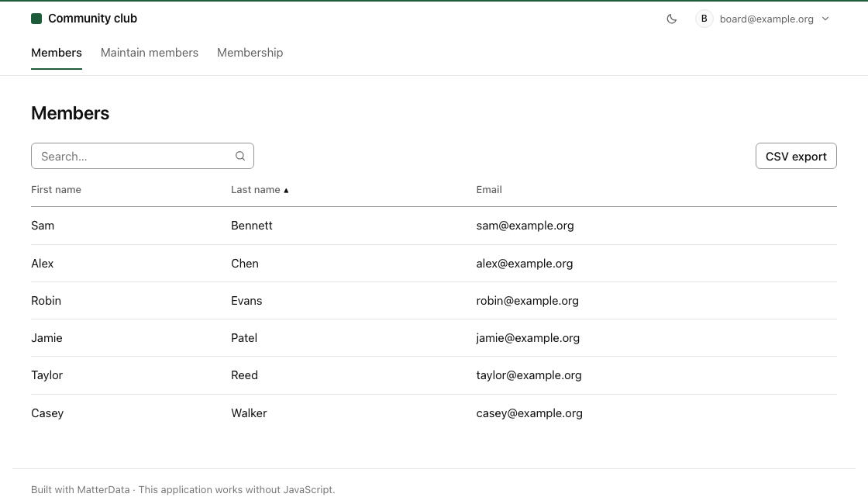The height and width of the screenshot is (504, 868).
Task: Sort by the First name column
Action: tap(56, 190)
